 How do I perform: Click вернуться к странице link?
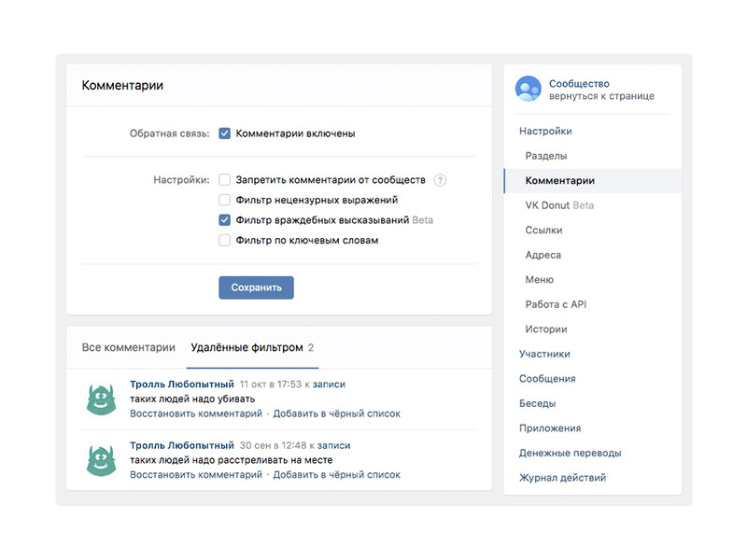click(x=601, y=96)
